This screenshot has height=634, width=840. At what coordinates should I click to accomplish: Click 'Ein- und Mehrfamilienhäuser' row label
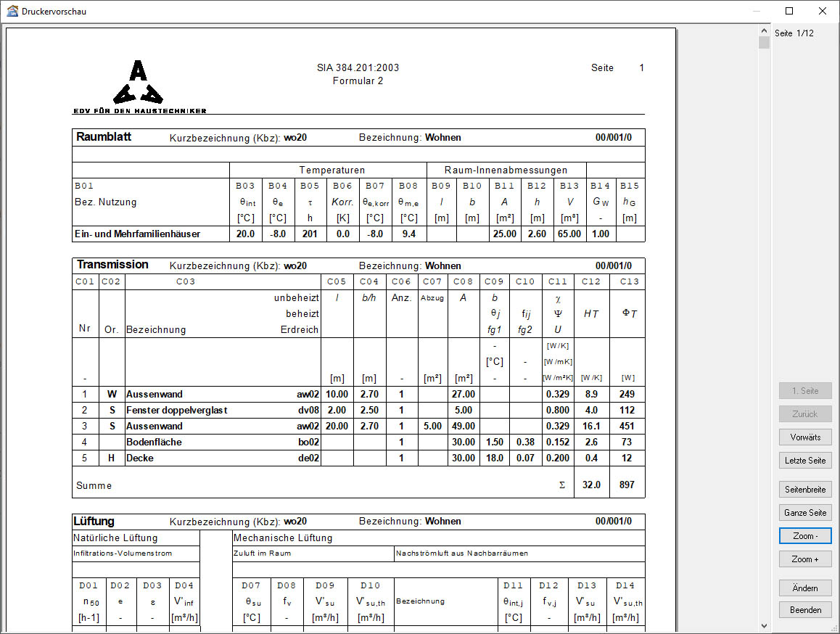(137, 234)
